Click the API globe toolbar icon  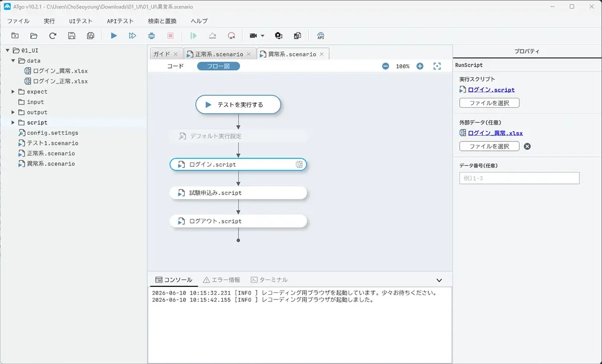321,36
